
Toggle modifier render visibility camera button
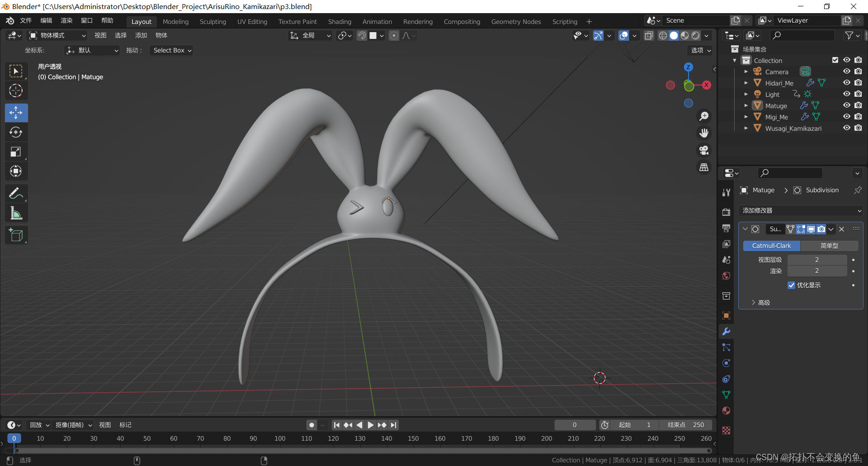pos(821,229)
